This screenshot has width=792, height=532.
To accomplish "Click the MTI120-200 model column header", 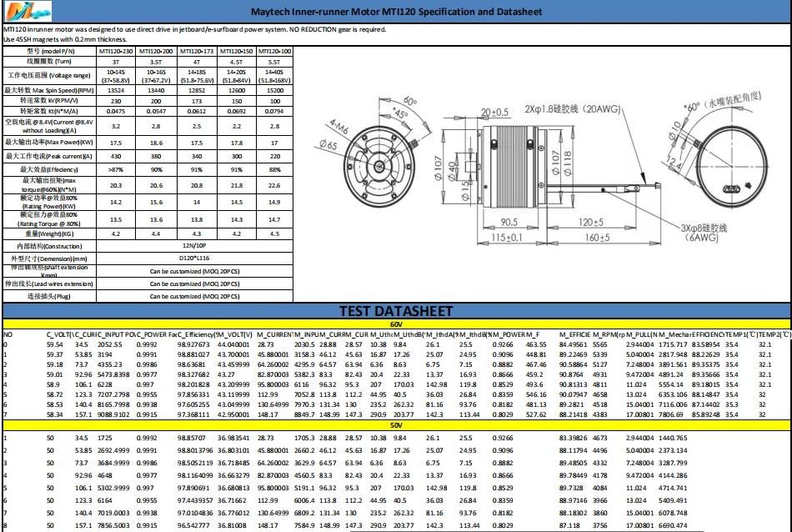I will click(156, 51).
